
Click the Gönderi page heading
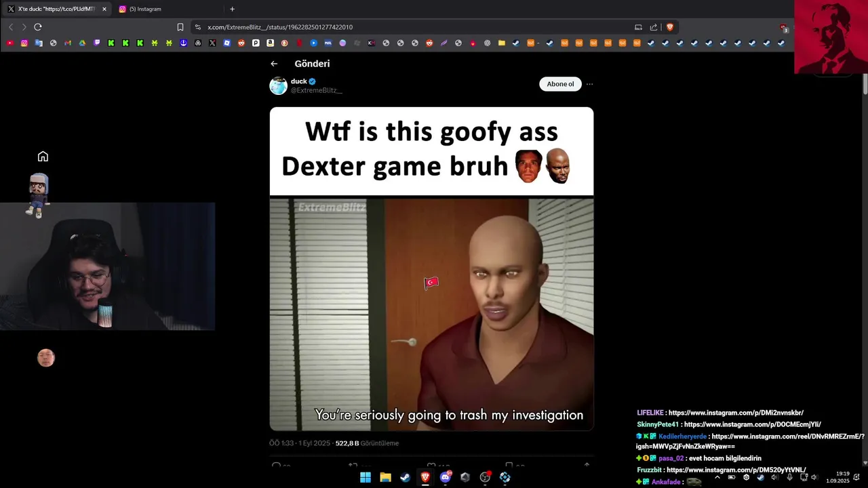click(312, 64)
